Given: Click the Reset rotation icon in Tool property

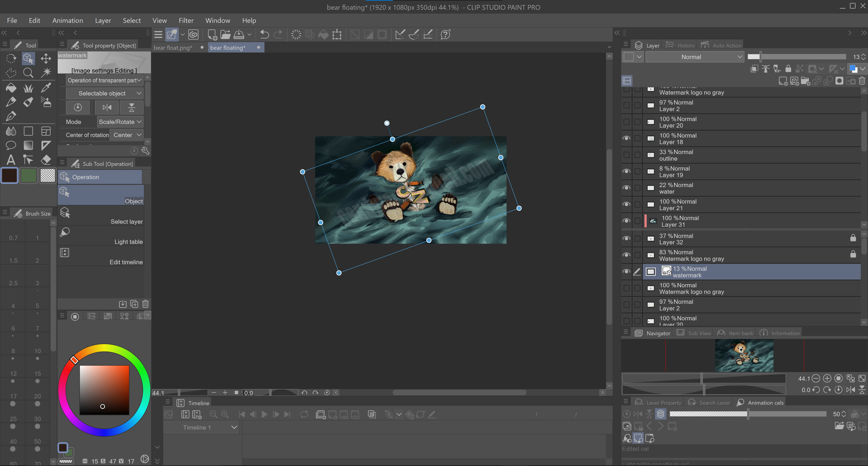Looking at the screenshot, I should (78, 107).
